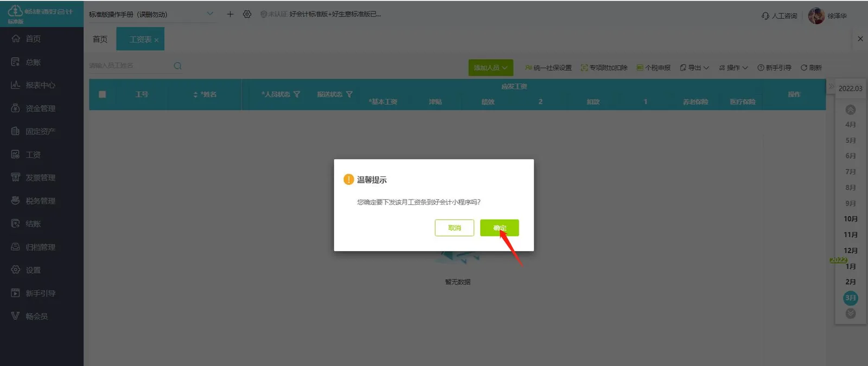Sort by 姓名 column arrows
Image resolution: width=868 pixels, height=366 pixels.
(x=195, y=95)
